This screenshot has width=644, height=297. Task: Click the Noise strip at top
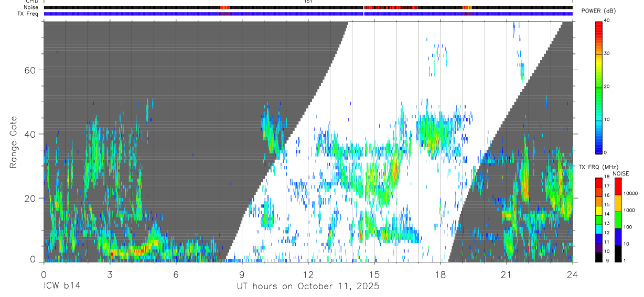tap(308, 7)
